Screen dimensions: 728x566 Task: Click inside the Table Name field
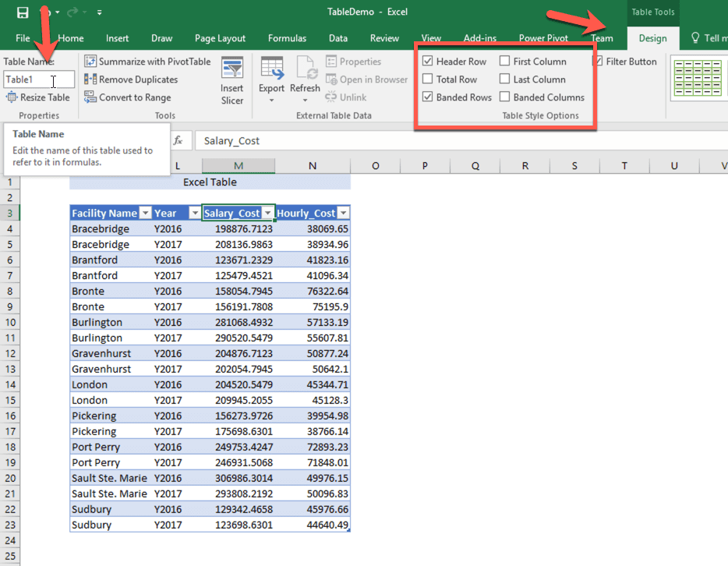[x=39, y=79]
